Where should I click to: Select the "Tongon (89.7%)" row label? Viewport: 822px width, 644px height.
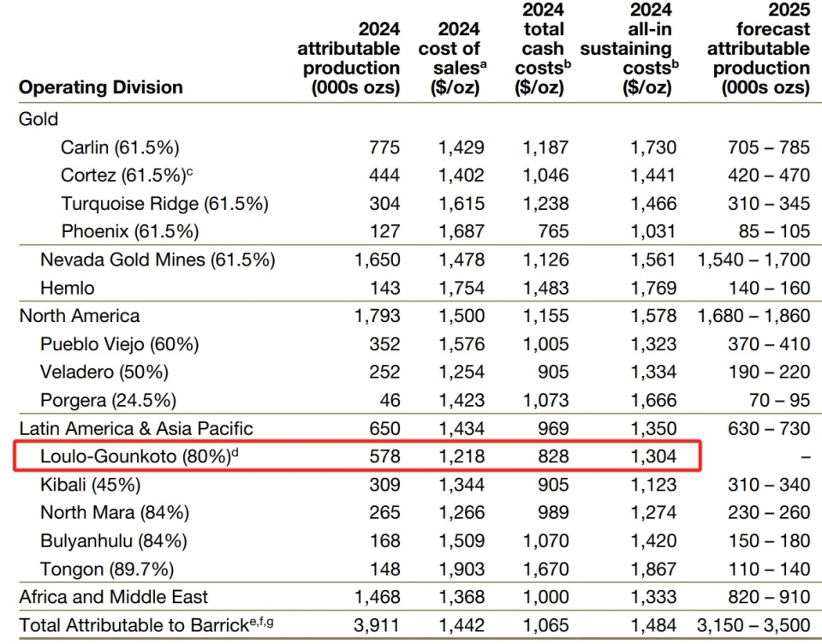[x=108, y=569]
